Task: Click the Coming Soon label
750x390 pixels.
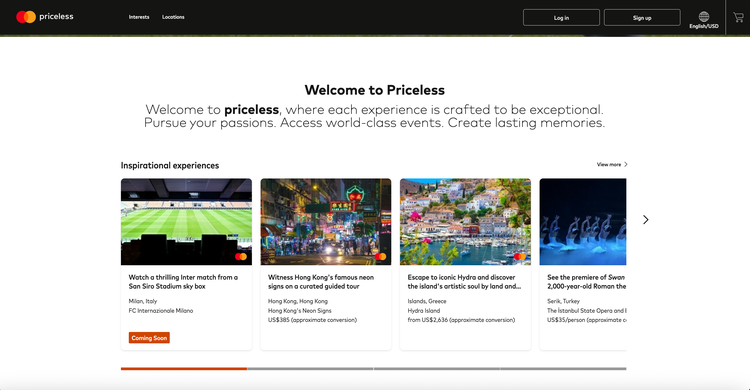Action: (149, 338)
